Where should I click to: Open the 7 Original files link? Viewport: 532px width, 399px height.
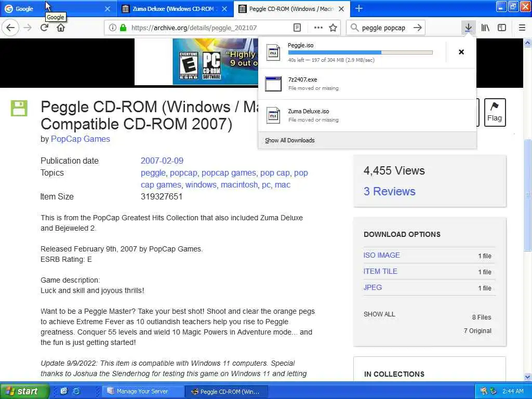pos(477,331)
